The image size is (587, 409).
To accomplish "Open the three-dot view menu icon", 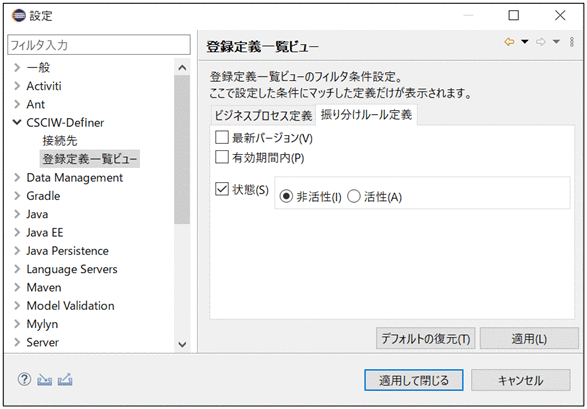I will [572, 42].
